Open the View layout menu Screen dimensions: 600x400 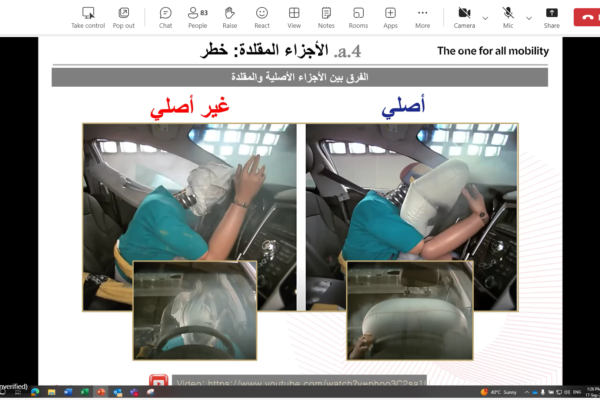coord(294,16)
